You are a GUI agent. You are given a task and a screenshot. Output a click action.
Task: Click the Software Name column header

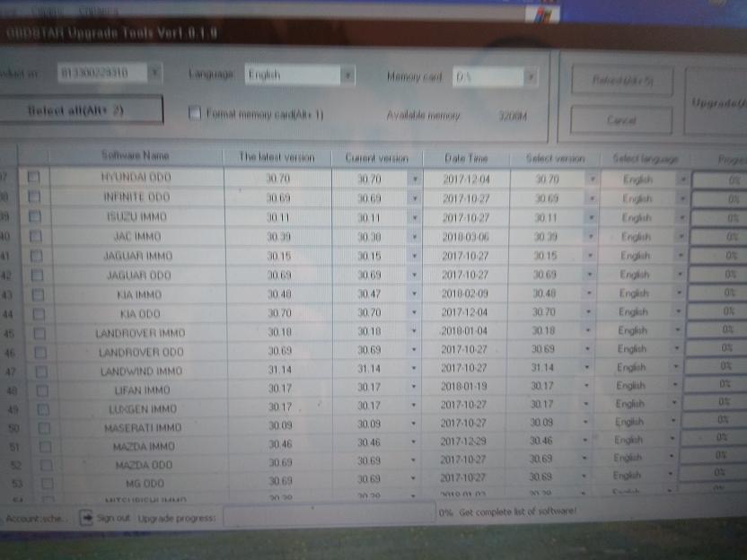point(136,156)
